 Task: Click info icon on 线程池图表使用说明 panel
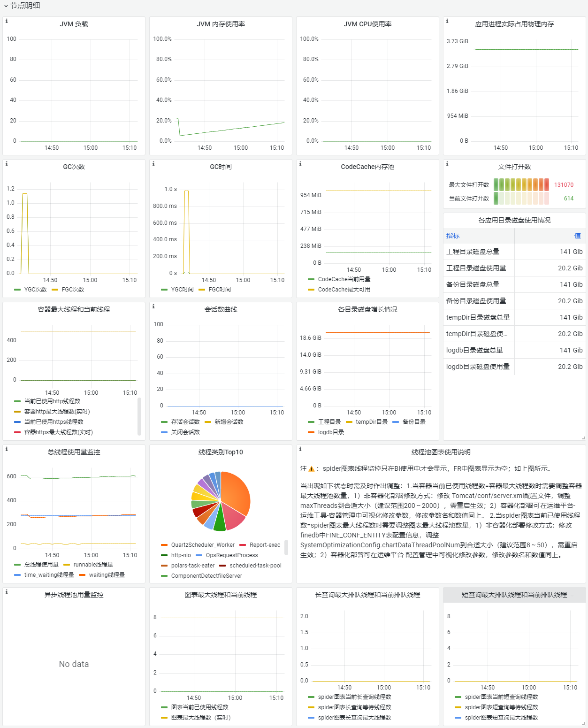[x=300, y=449]
